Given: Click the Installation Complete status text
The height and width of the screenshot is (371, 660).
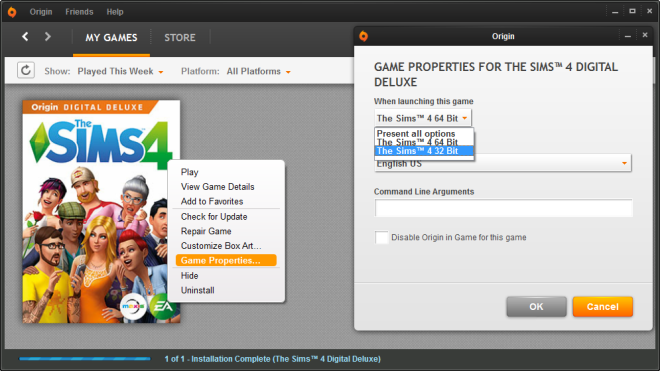Looking at the screenshot, I should tap(273, 359).
